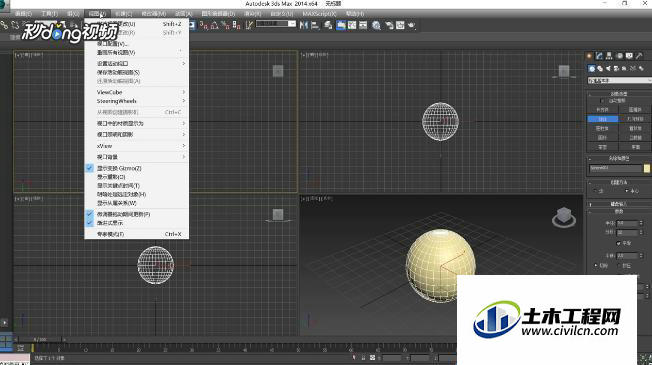Expand the 视口背景 submenu
This screenshot has height=365, width=652.
coord(136,157)
